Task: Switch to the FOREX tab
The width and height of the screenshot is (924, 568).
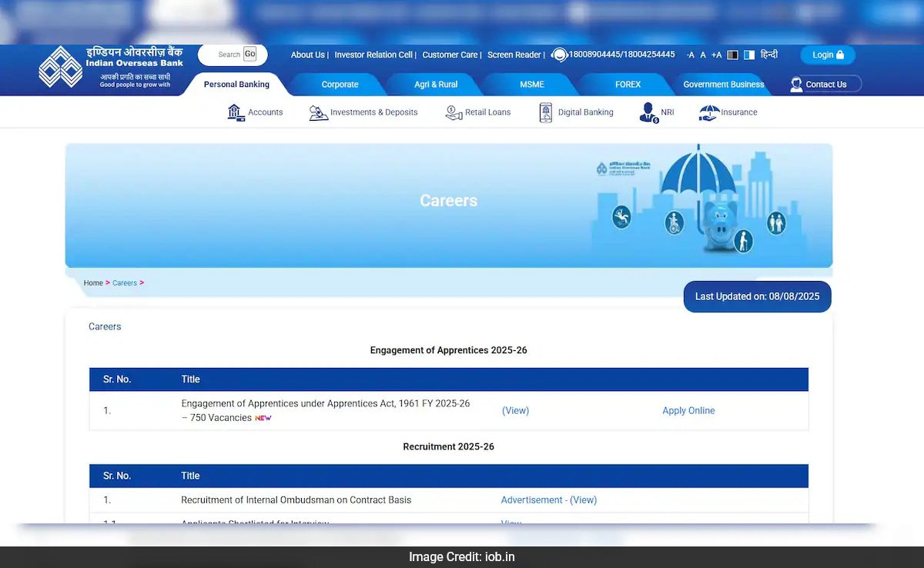Action: [x=628, y=85]
